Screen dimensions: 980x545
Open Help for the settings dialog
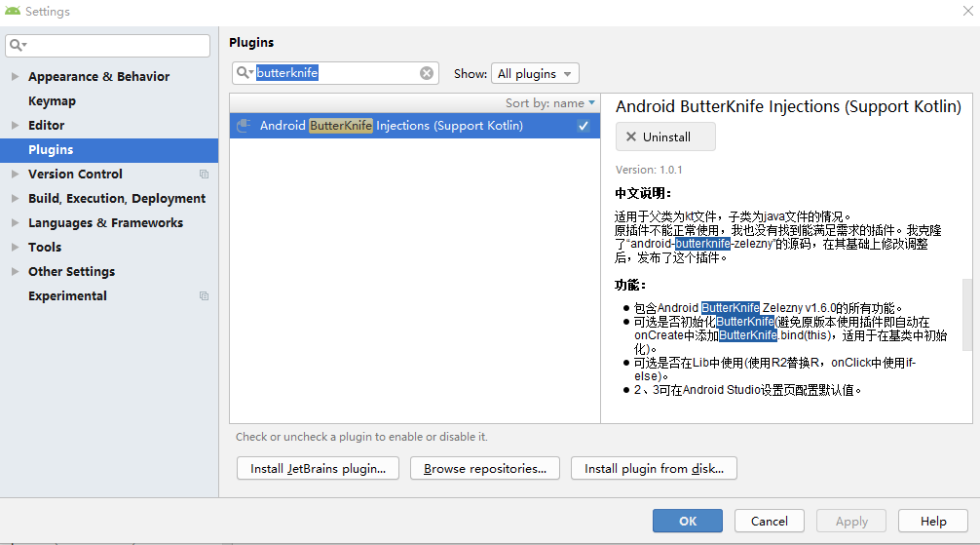(x=933, y=522)
